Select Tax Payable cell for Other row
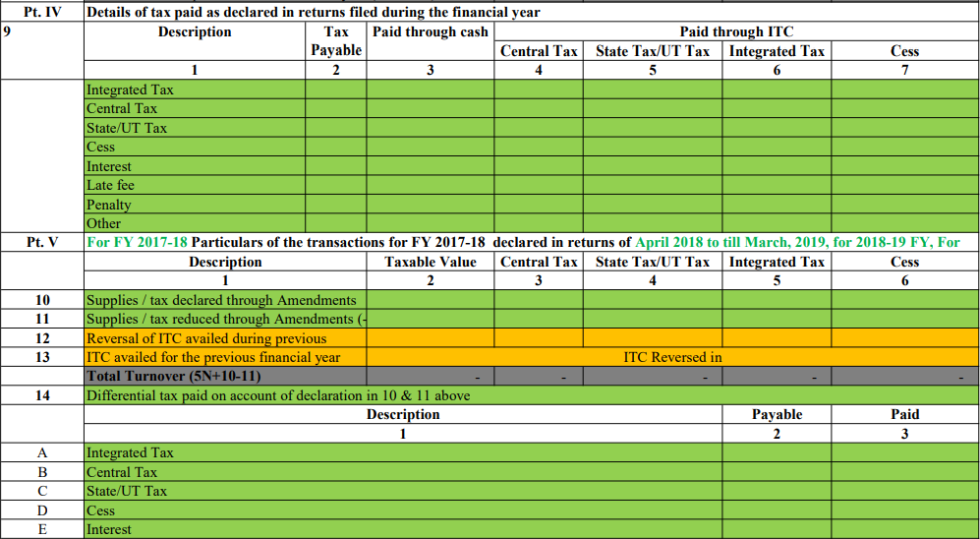980x539 pixels. pos(335,223)
